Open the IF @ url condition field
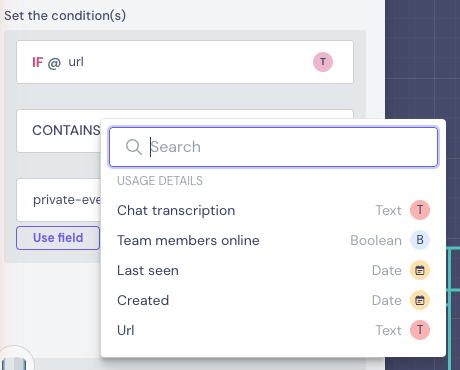 (185, 62)
